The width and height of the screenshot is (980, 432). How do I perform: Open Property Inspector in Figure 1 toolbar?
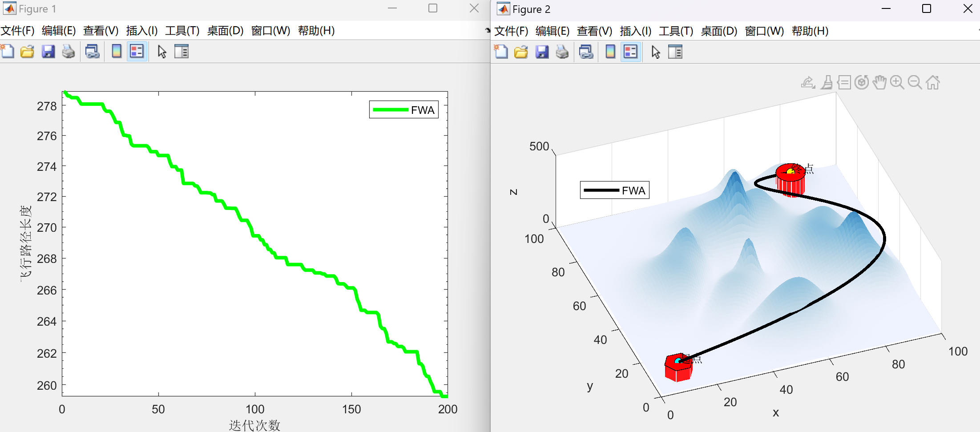[181, 52]
